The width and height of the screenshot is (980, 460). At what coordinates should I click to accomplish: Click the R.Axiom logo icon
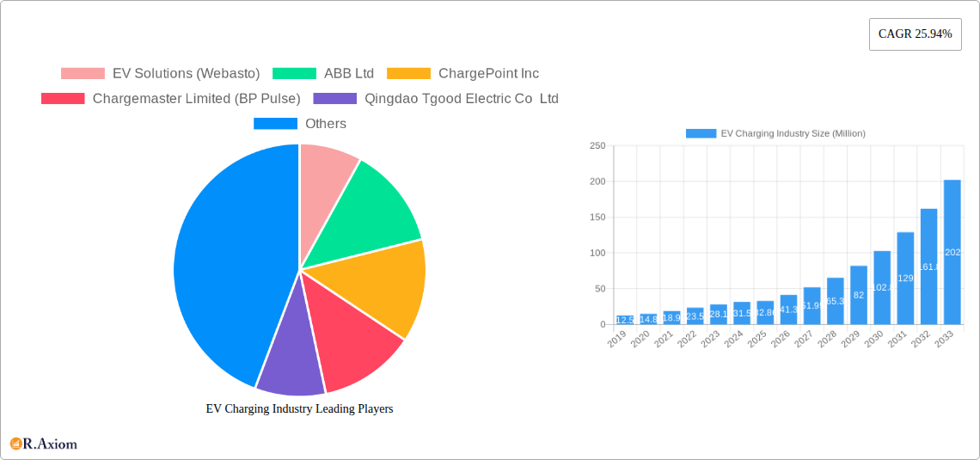pos(15,444)
